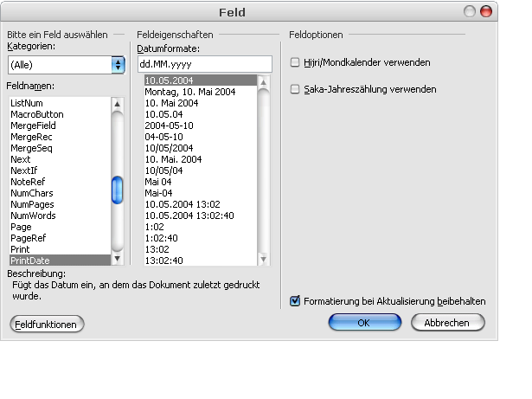Select NumPages field name
Viewport: 532px width, 399px height.
point(60,204)
